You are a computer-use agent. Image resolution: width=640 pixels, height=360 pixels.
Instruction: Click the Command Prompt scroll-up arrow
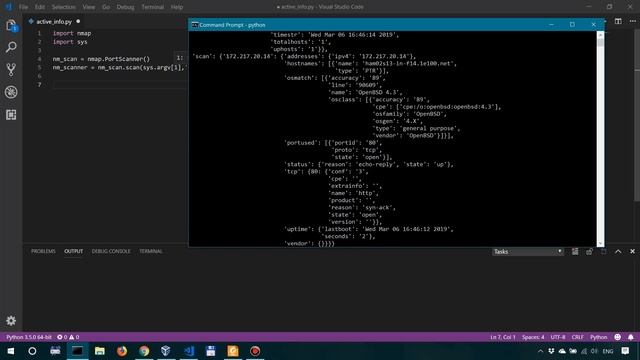coord(600,35)
